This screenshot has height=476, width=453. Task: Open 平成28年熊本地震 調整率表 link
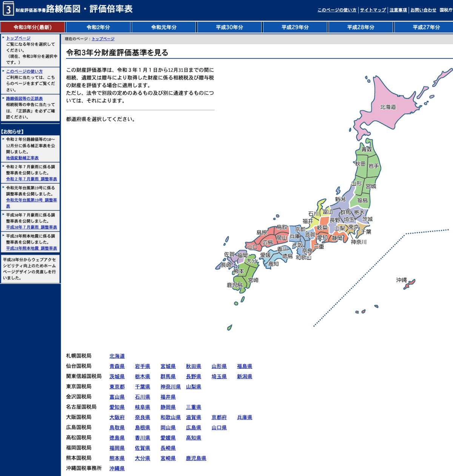click(31, 249)
